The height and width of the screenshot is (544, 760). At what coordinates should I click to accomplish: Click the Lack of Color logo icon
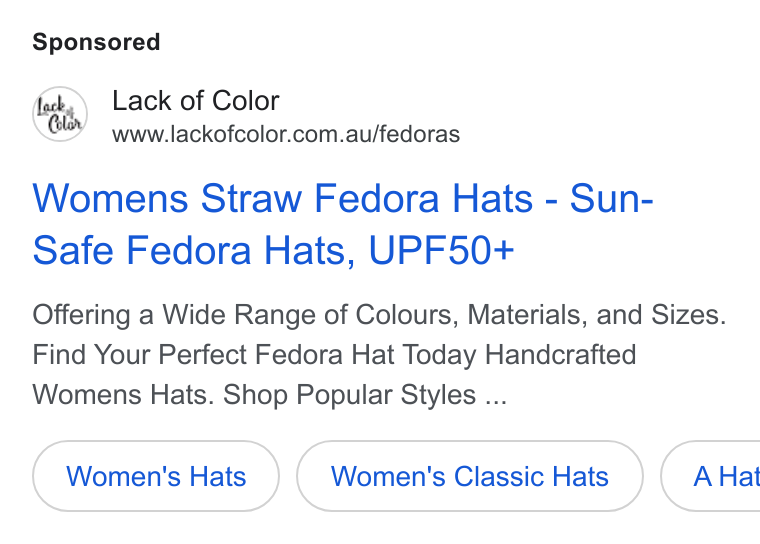coord(60,114)
